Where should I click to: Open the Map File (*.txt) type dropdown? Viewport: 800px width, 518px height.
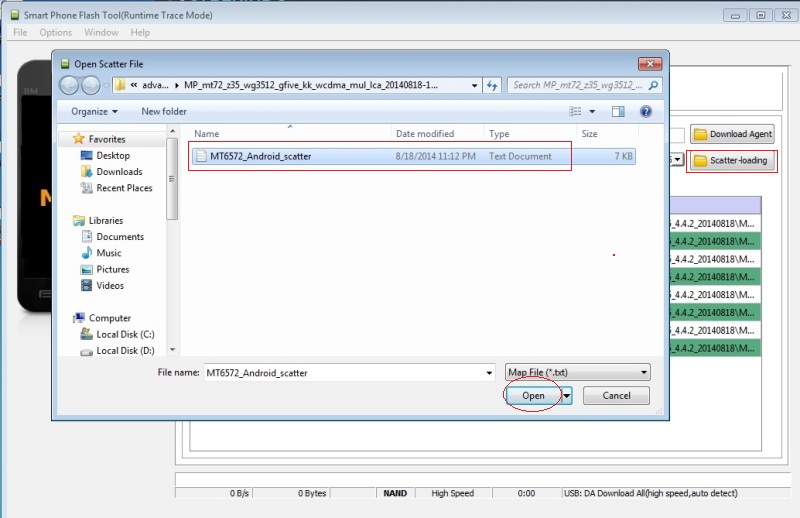578,373
